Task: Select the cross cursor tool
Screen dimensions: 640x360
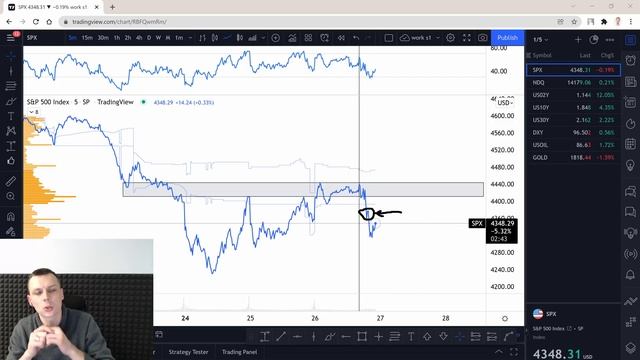Action: pyautogui.click(x=11, y=56)
